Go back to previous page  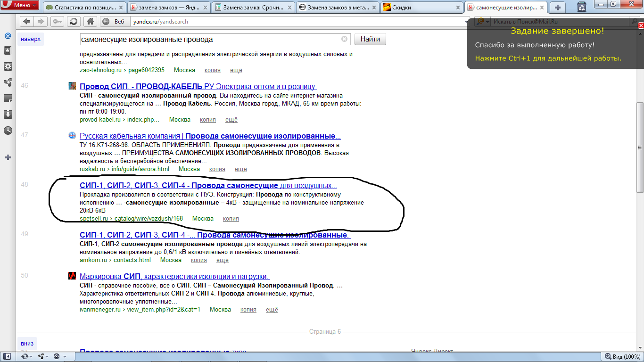coord(27,22)
